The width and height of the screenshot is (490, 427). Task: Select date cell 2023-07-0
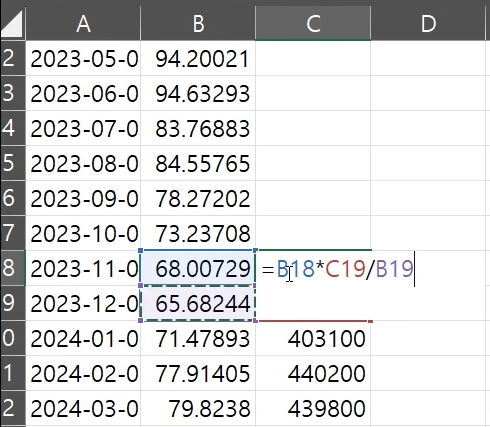83,128
